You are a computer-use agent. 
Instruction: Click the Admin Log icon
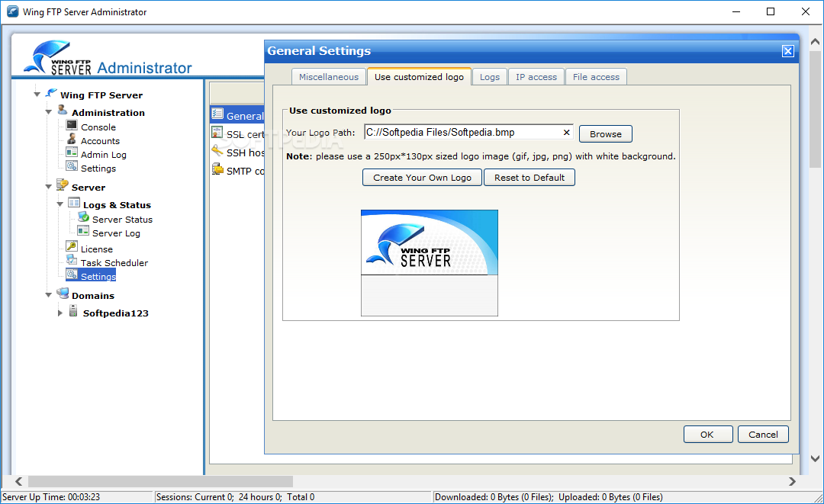pyautogui.click(x=72, y=152)
